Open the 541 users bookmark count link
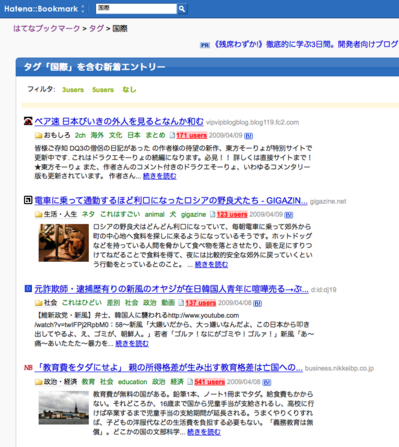Viewport: 399px width, 447px height. [210, 382]
